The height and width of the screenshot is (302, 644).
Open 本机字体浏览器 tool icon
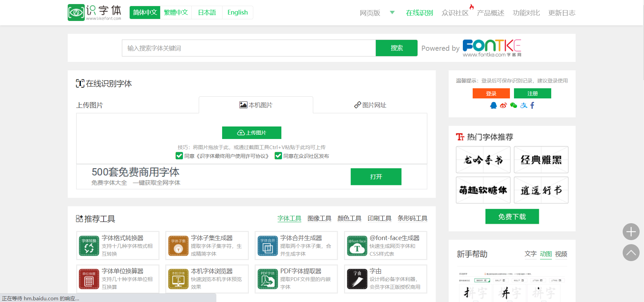tap(178, 279)
